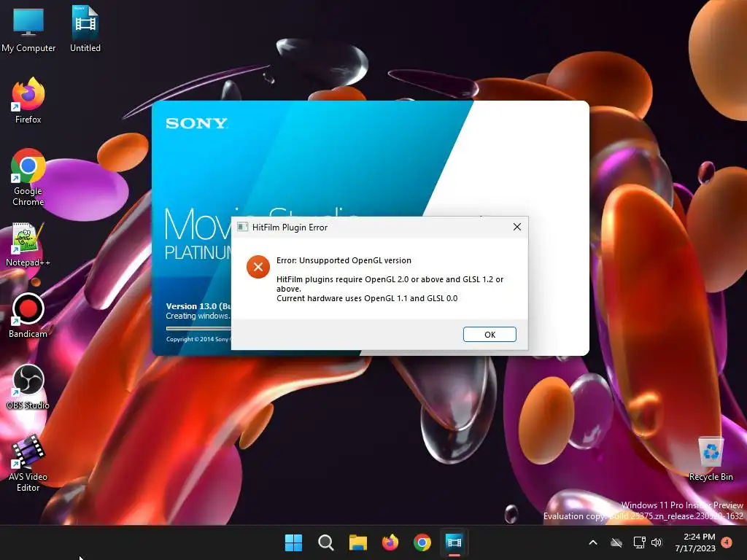Click the volume speaker tray icon
Image resolution: width=747 pixels, height=560 pixels.
coord(657,542)
